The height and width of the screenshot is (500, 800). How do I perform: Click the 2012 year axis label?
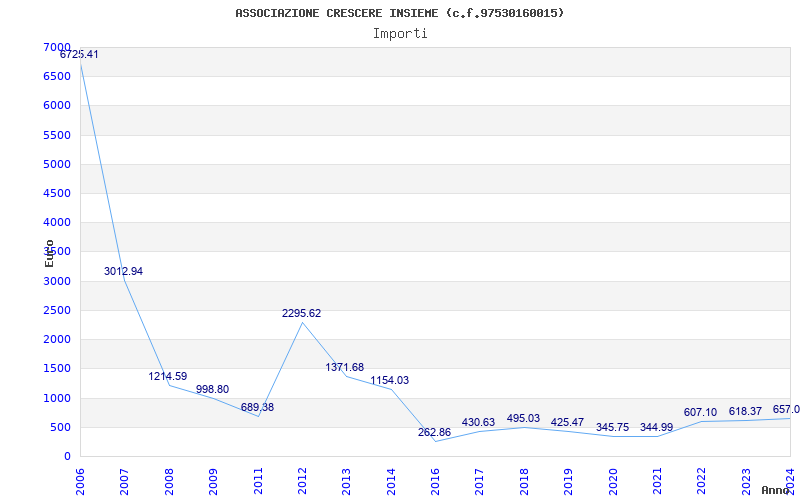[303, 481]
